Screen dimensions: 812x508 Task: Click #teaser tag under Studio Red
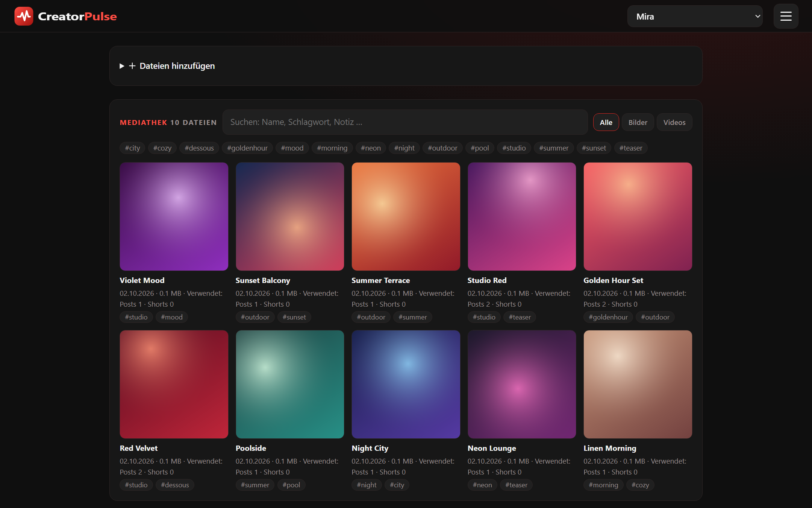(x=520, y=317)
